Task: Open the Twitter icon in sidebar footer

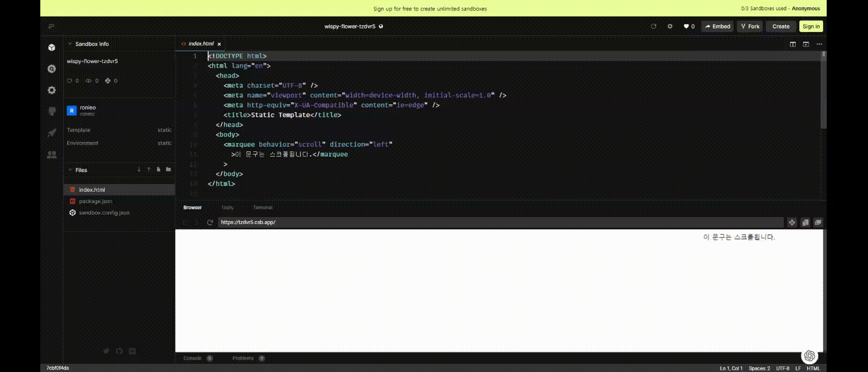Action: [x=106, y=351]
